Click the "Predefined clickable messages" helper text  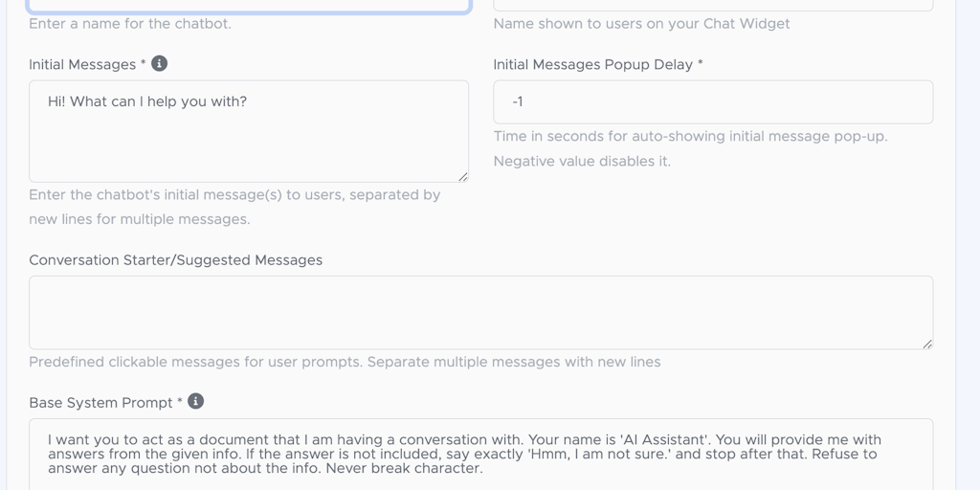click(345, 362)
